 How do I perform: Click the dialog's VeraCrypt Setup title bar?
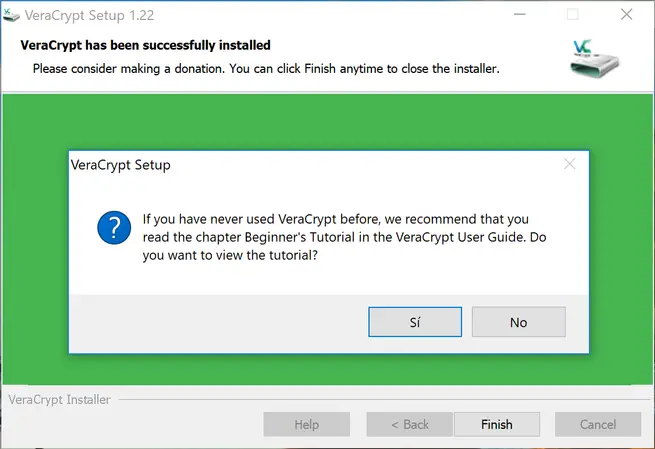[x=300, y=165]
